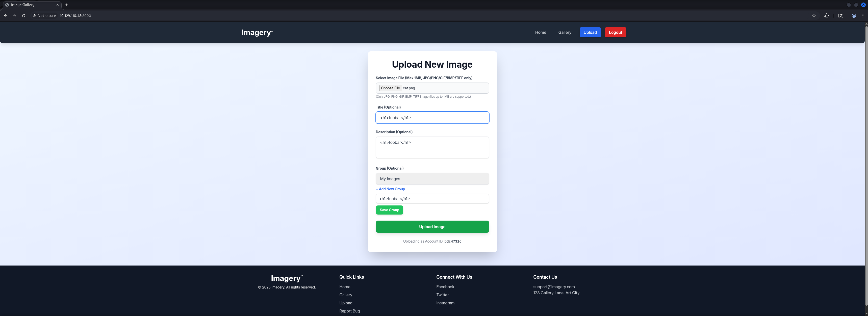Bookmark this page with star icon
Screen dimensions: 868x316
(x=814, y=15)
